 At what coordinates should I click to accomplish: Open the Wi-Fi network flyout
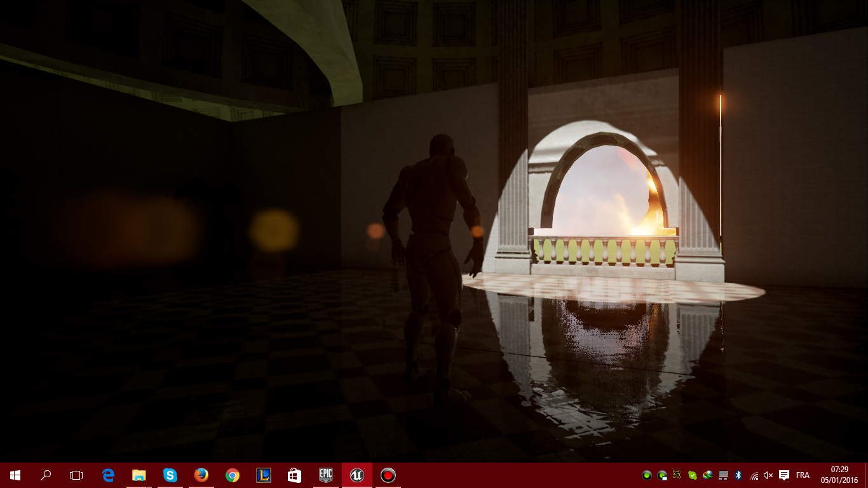(x=754, y=475)
